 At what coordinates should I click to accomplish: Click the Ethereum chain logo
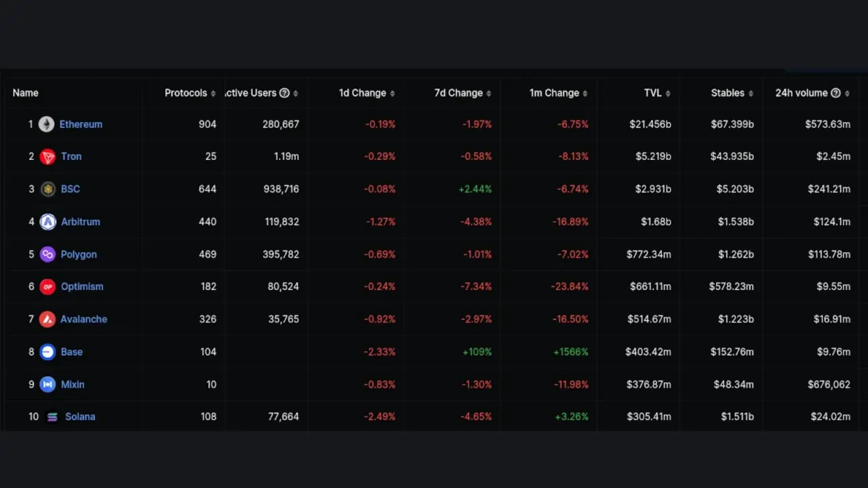(x=46, y=124)
